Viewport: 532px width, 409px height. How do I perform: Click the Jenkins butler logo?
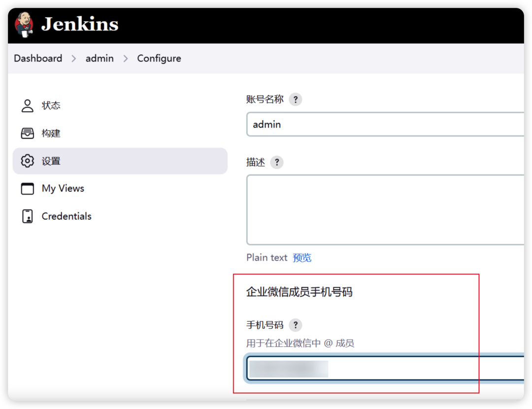coord(24,25)
